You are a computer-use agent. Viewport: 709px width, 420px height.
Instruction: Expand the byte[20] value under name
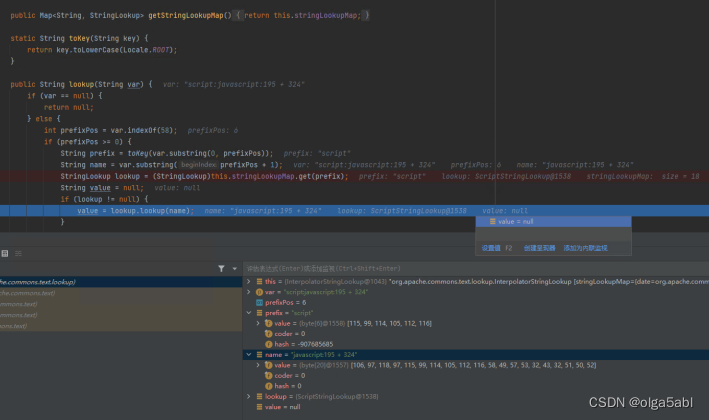(258, 365)
